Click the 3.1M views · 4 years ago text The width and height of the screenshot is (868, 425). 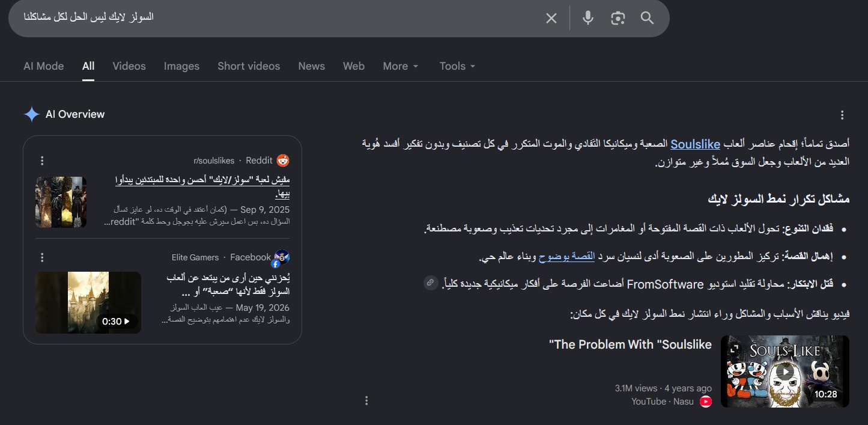[x=663, y=388]
